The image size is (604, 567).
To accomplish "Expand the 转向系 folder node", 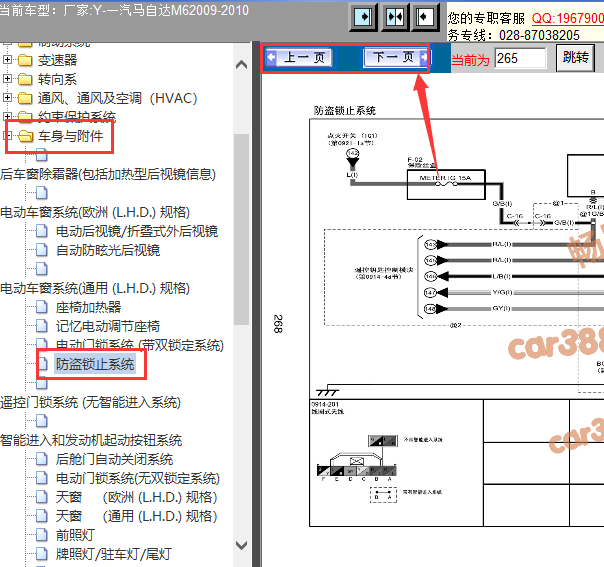I will (7, 79).
